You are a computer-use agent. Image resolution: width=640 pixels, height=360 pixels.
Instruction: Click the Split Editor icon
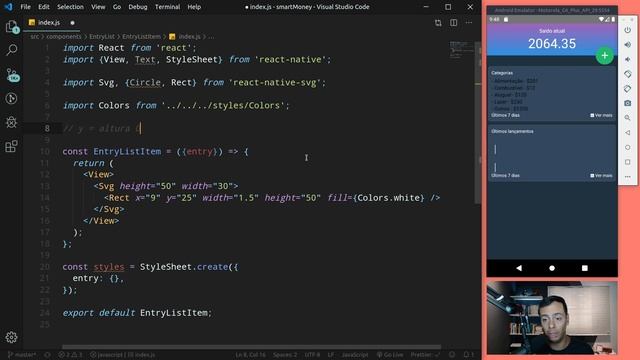[453, 23]
